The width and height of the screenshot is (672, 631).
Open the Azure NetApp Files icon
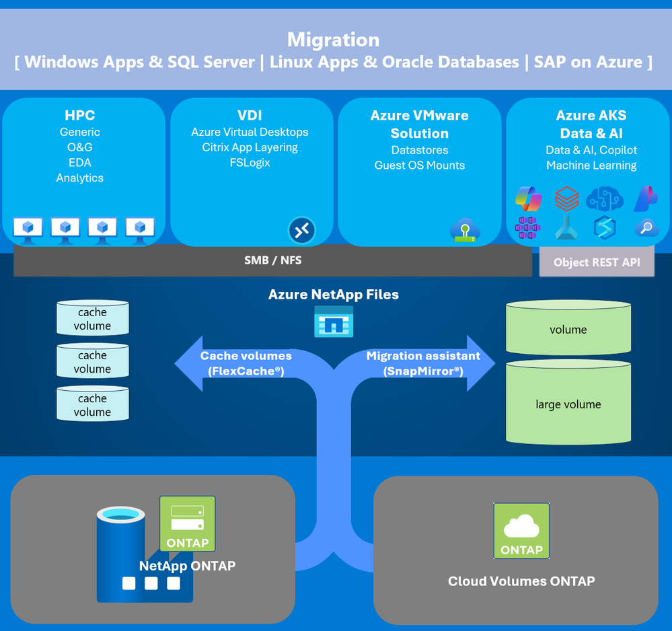point(334,322)
